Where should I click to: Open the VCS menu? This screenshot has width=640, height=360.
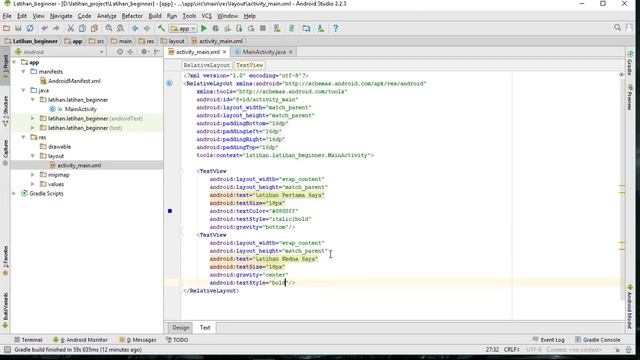pos(207,16)
